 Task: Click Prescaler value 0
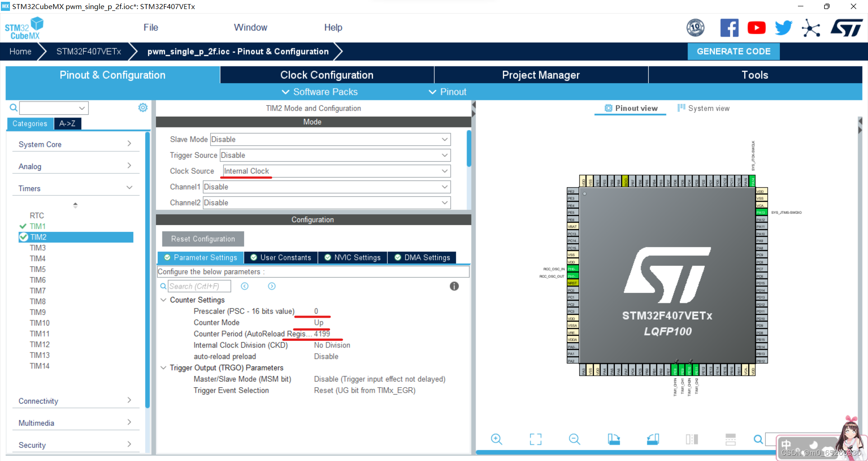pos(316,311)
